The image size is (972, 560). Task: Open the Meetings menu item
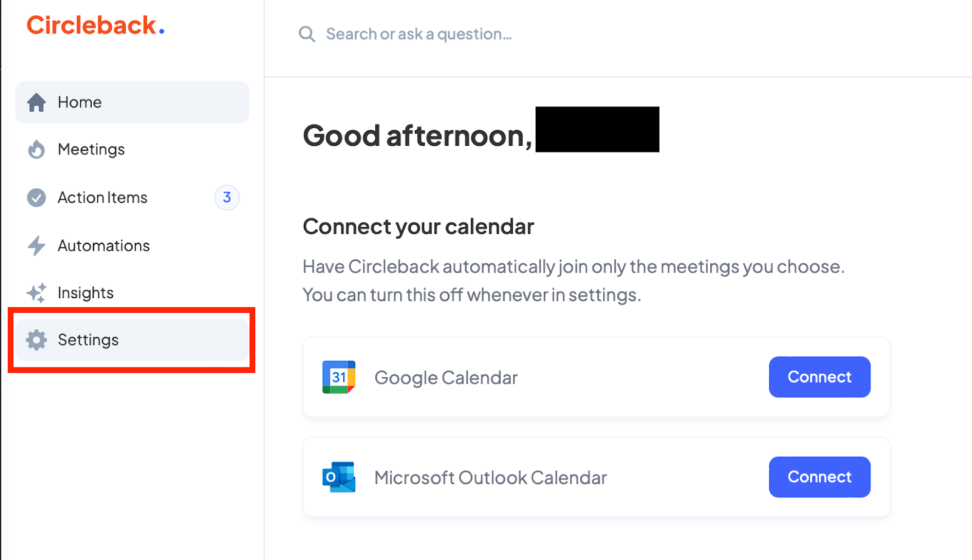tap(91, 149)
